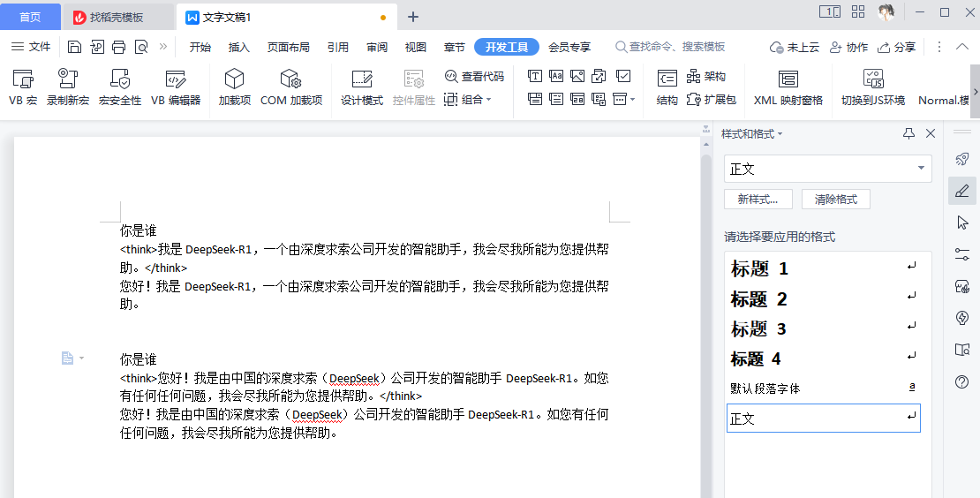Open the window grid apps icon
This screenshot has width=980, height=498.
pos(858,11)
